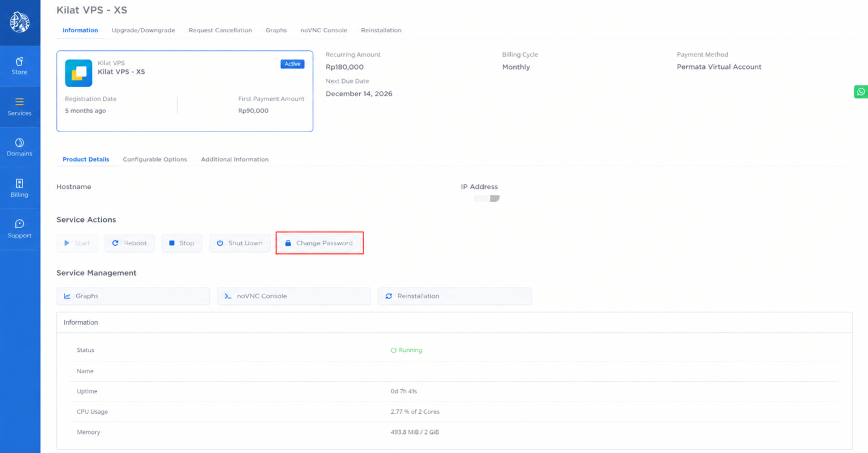Click the company logo in the sidebar
This screenshot has width=868, height=453.
click(20, 22)
